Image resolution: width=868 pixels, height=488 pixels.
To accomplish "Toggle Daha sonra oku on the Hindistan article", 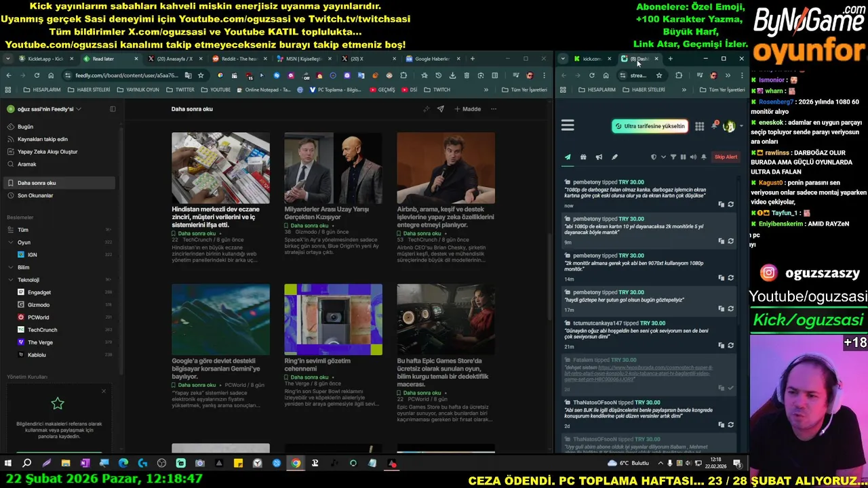I will [193, 233].
